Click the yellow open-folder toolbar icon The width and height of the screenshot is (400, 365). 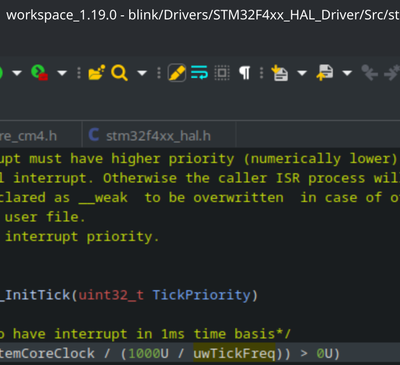coord(97,72)
